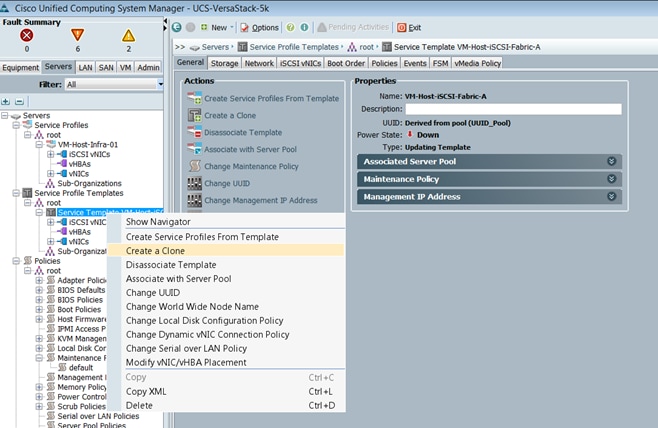Click the minor faults yellow triangle icon
The height and width of the screenshot is (428, 658).
[128, 35]
